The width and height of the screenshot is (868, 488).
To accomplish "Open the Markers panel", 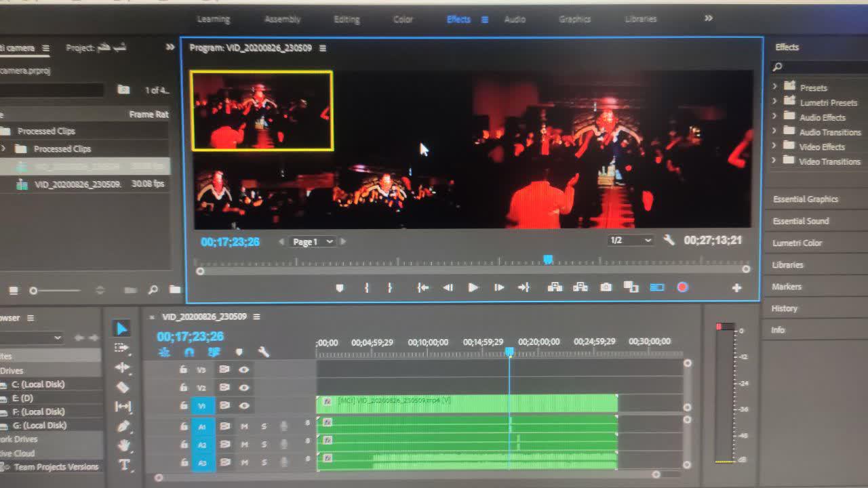I will [787, 287].
